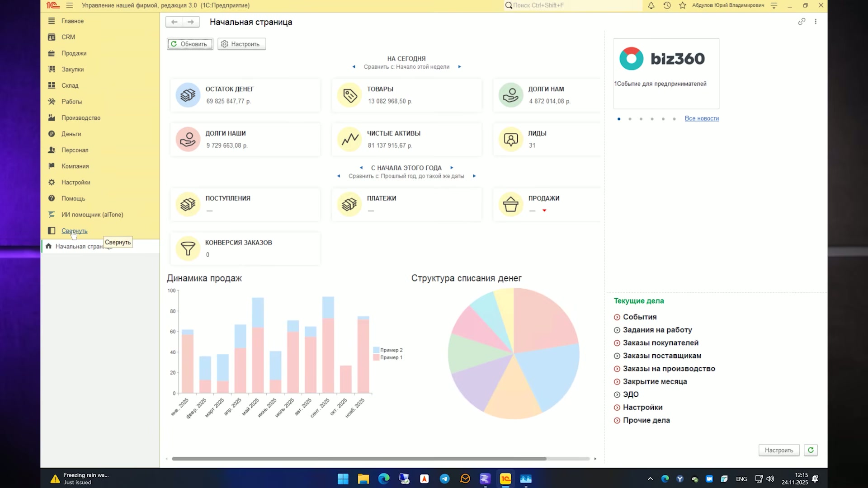Click the Обновить button

(190, 44)
